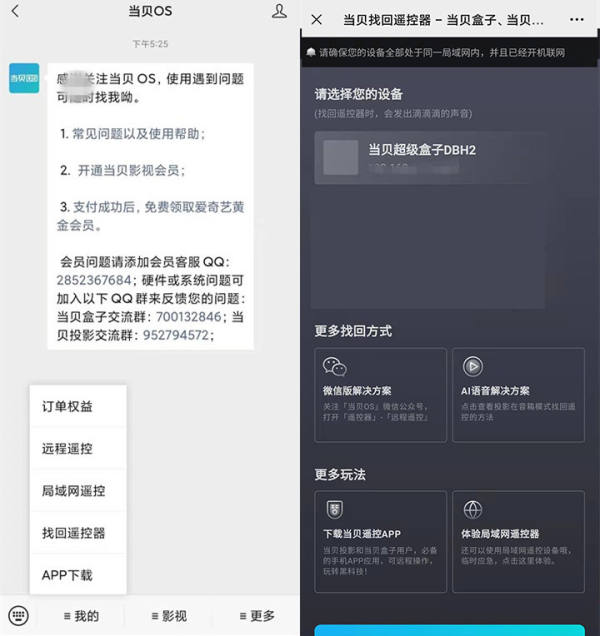Tap the shield icon in 下载当贝遥控APP
Screen dimensions: 600x636
335,509
